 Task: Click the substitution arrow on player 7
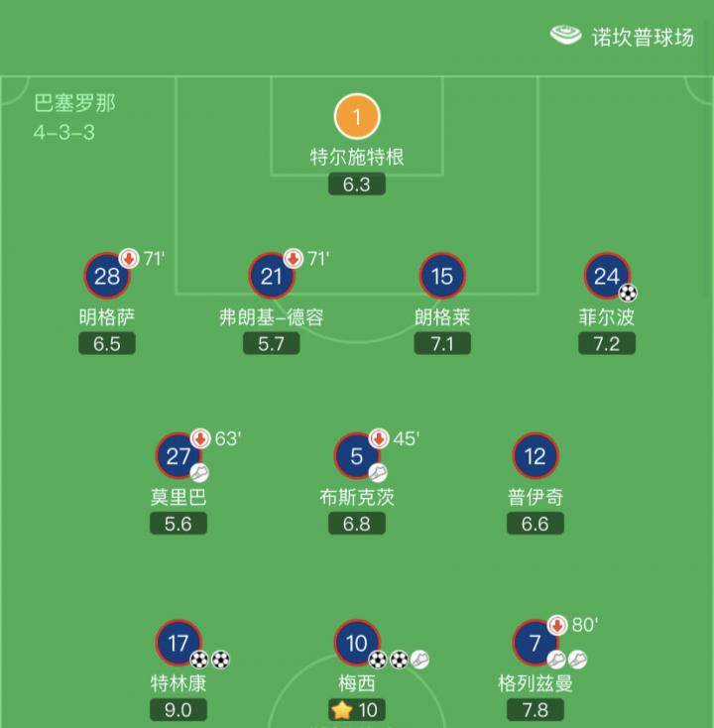[557, 625]
